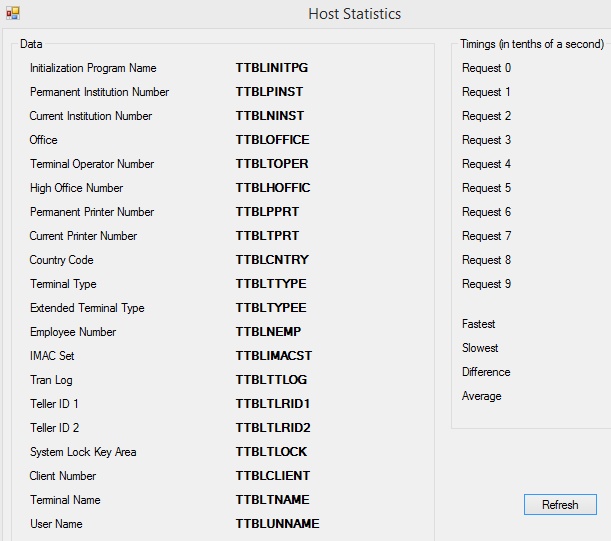Select the TTBLINITPG value
The height and width of the screenshot is (541, 611).
[x=272, y=68]
